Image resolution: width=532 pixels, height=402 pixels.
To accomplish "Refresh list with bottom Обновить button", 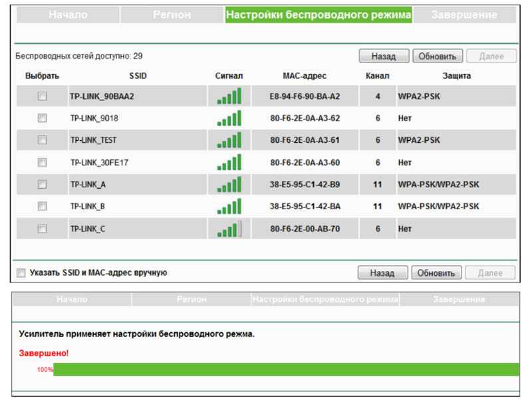I will (436, 273).
